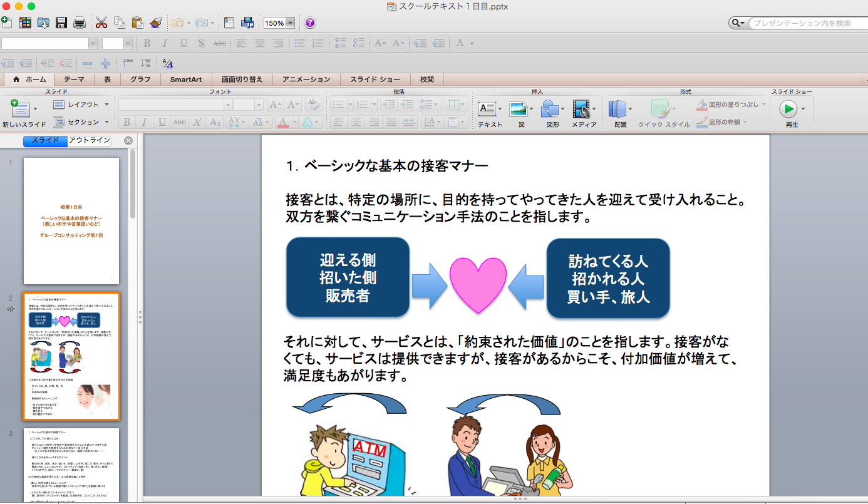Screen dimensions: 868x504
Task: Toggle subscript A₂ in the ribbon
Action: (x=215, y=122)
